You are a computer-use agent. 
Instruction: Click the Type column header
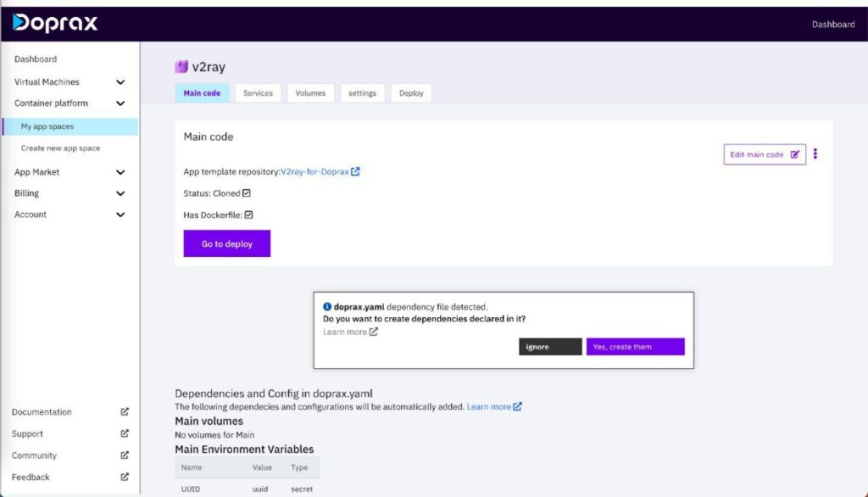click(299, 467)
